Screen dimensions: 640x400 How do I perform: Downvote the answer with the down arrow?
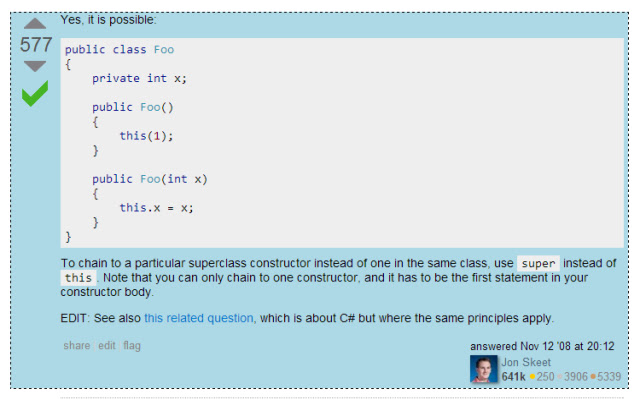[x=35, y=66]
